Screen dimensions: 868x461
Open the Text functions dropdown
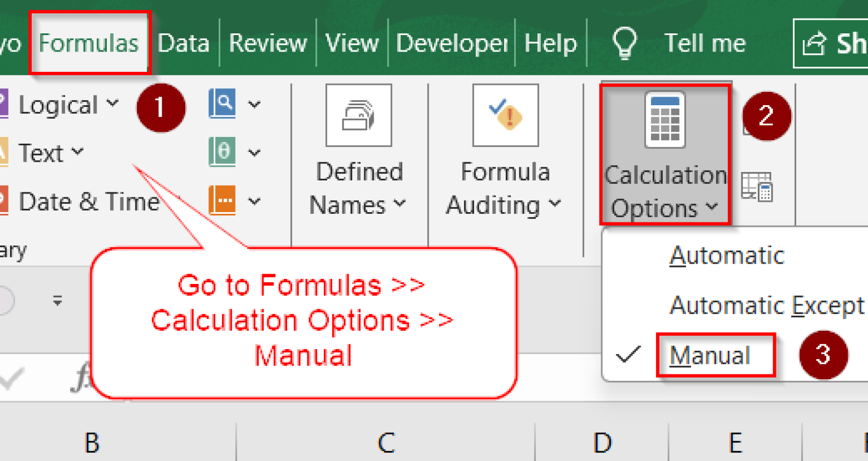[78, 152]
